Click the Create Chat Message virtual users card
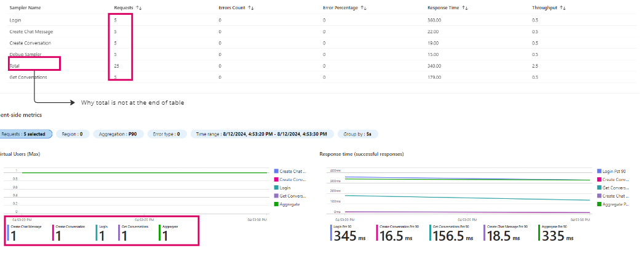644x261 pixels. tap(25, 233)
